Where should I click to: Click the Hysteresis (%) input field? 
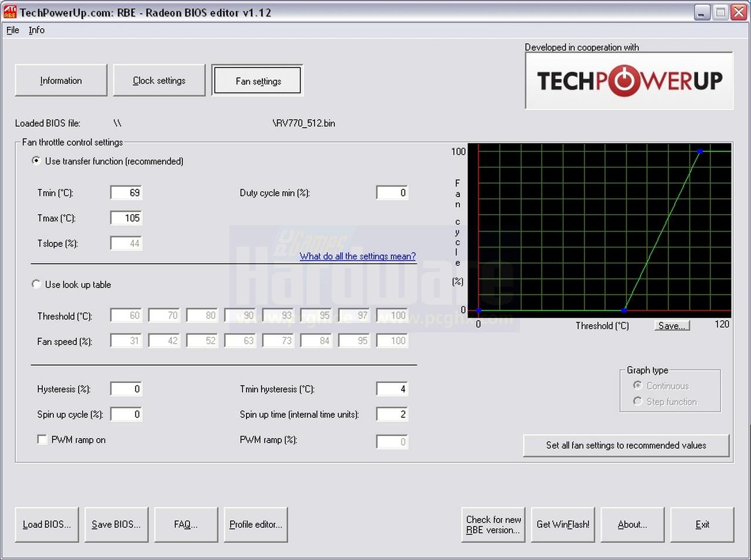[126, 388]
